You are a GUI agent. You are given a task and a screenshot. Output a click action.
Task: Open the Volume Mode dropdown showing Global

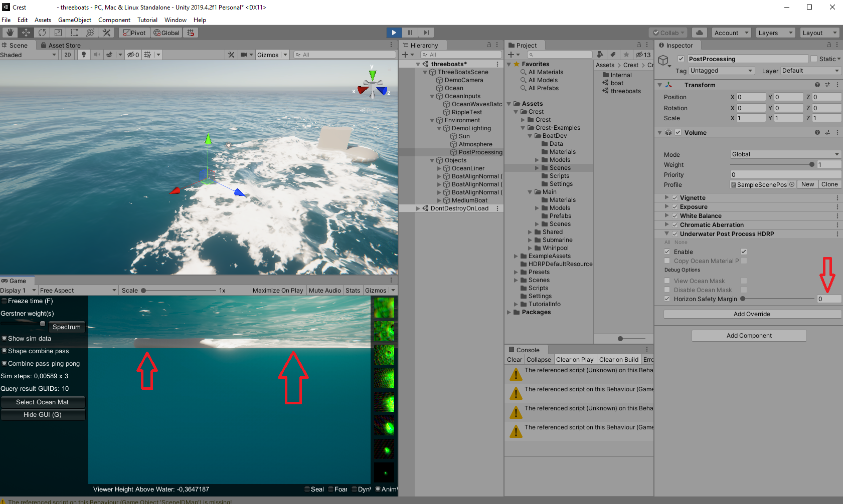pyautogui.click(x=784, y=154)
